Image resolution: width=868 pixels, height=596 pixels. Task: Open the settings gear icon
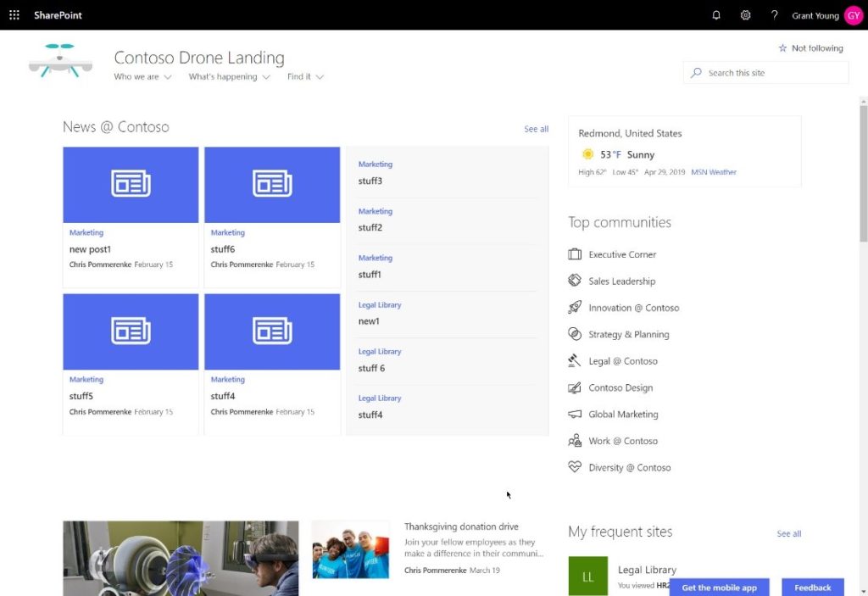(745, 15)
